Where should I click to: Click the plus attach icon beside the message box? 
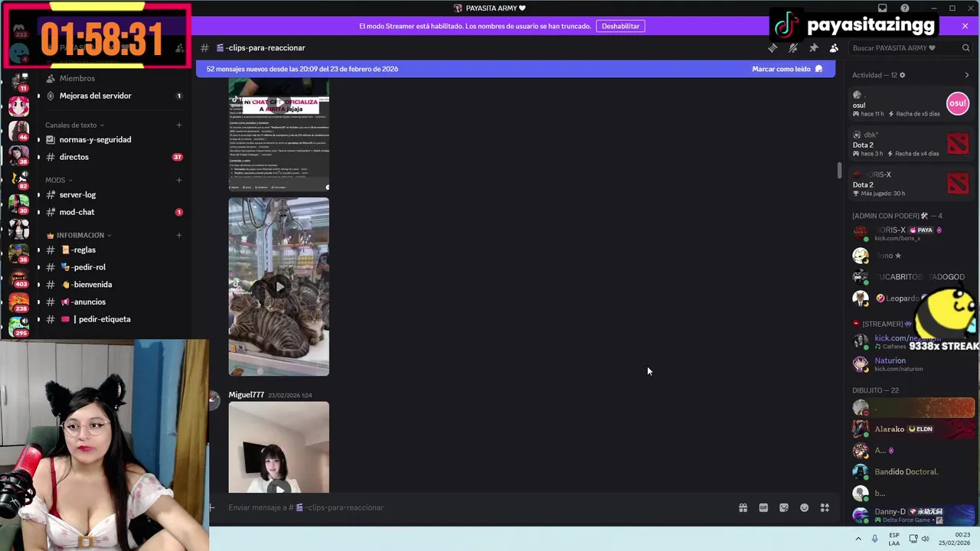(211, 507)
